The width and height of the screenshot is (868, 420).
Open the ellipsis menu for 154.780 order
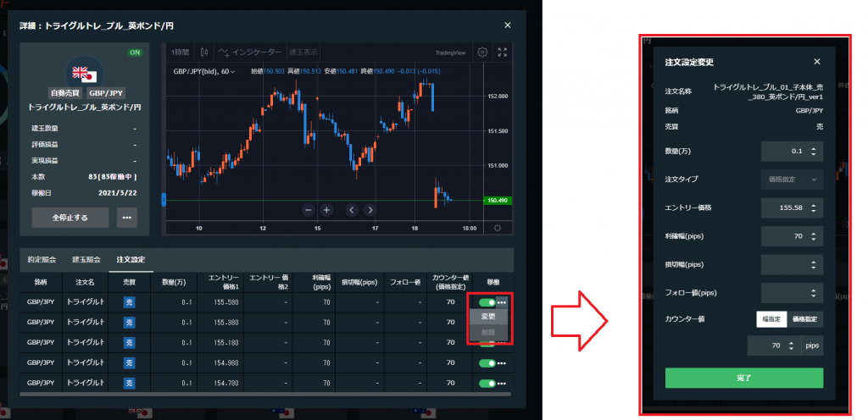[x=502, y=383]
